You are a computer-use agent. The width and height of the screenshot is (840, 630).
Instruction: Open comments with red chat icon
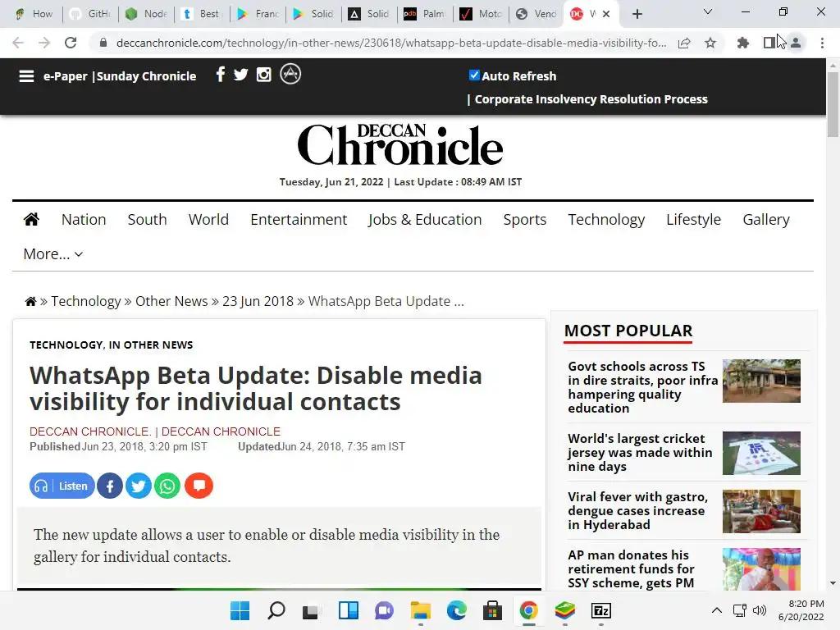click(x=199, y=486)
